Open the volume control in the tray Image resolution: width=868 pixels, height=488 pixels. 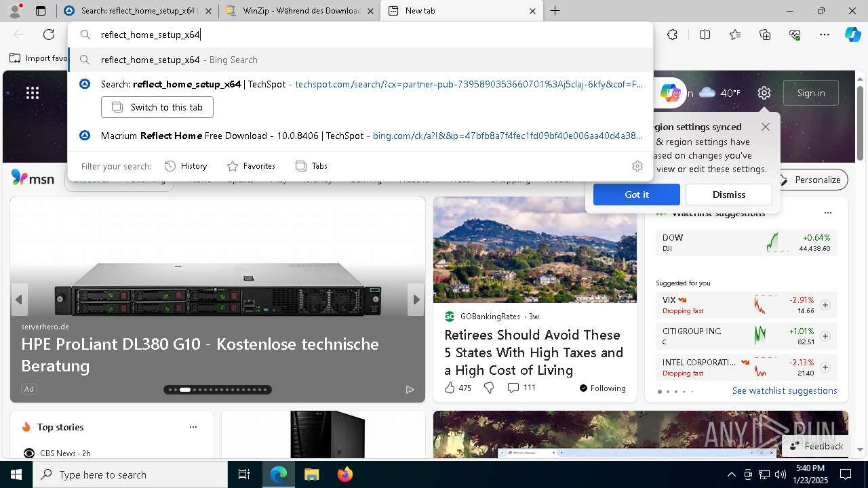[x=781, y=474]
